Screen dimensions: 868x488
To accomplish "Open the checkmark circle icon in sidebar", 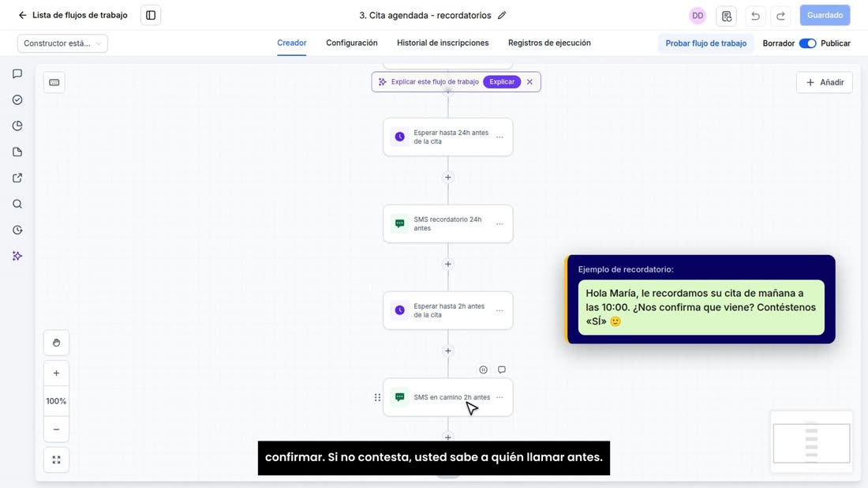I will pyautogui.click(x=17, y=99).
